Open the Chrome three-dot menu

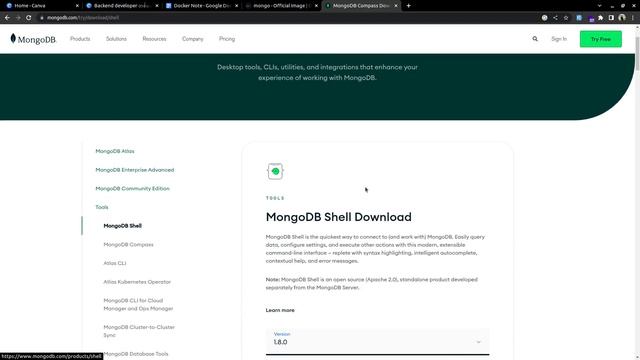click(633, 18)
